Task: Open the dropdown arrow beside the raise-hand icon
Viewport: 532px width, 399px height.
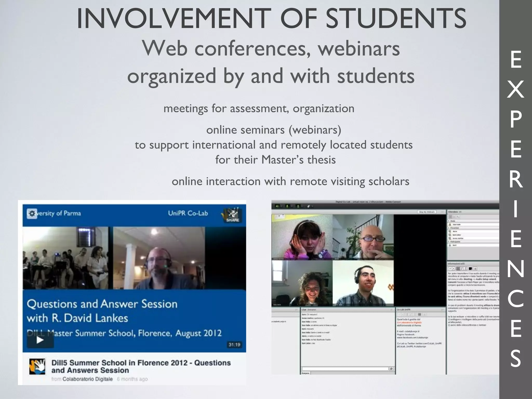Action: pos(312,206)
